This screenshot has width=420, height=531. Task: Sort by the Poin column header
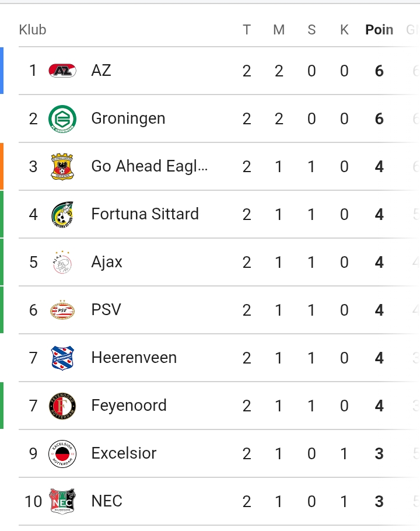[379, 30]
